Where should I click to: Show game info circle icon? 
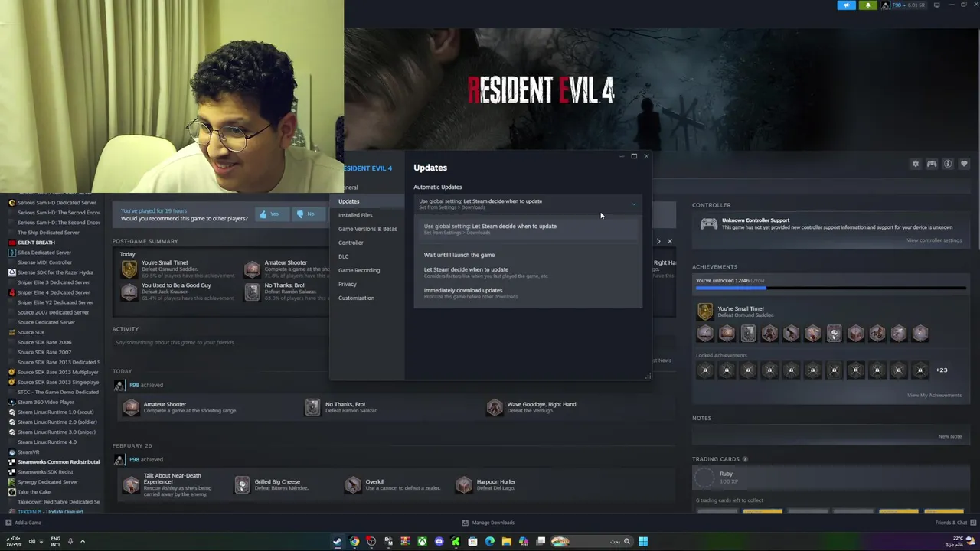[x=948, y=164]
